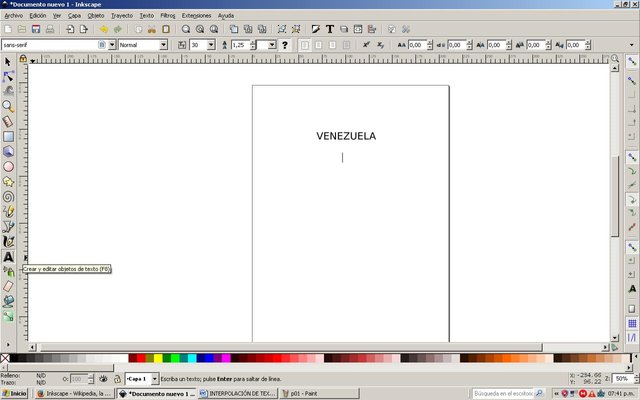Open the Filtros menu

click(x=168, y=16)
